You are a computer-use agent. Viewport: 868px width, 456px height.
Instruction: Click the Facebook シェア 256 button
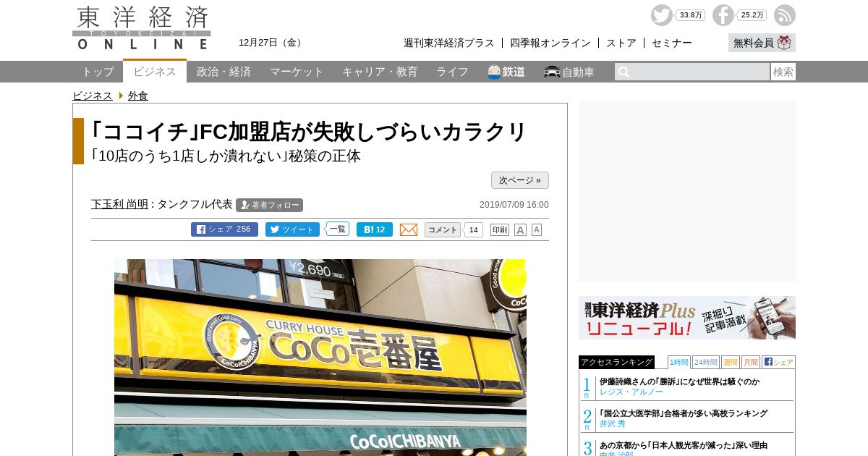pos(224,229)
